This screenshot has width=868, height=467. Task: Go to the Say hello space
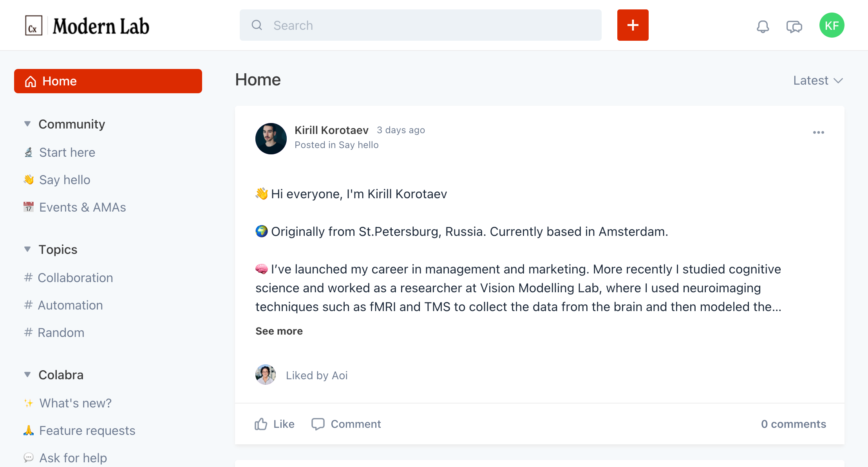pyautogui.click(x=65, y=180)
